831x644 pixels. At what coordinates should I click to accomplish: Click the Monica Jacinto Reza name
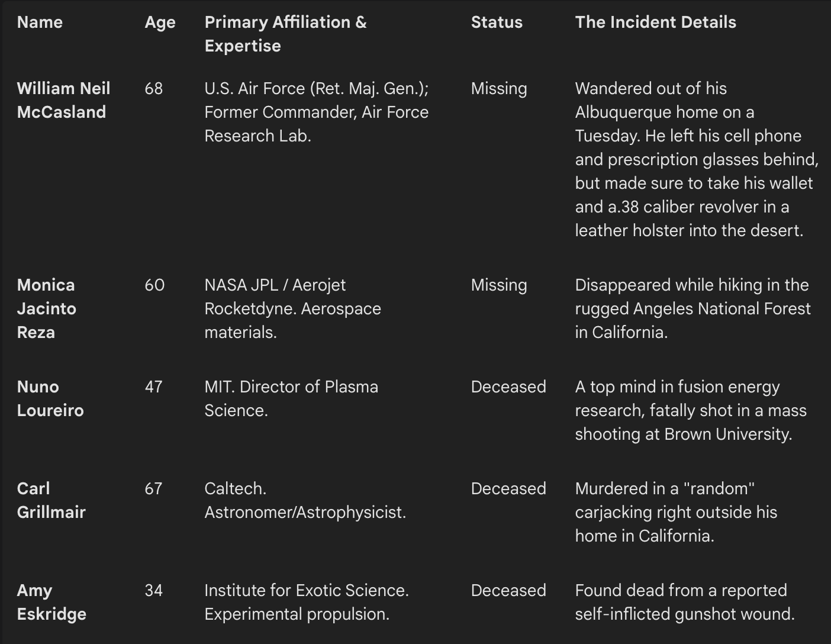[x=46, y=308]
